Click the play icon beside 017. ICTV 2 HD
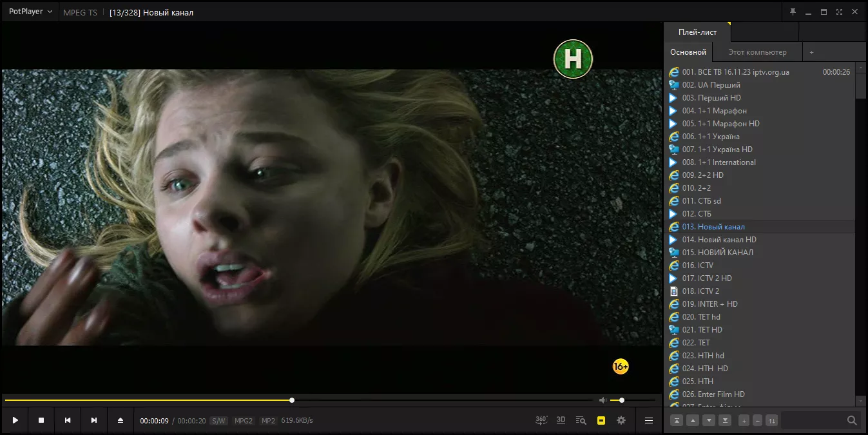The height and width of the screenshot is (435, 868). click(674, 278)
